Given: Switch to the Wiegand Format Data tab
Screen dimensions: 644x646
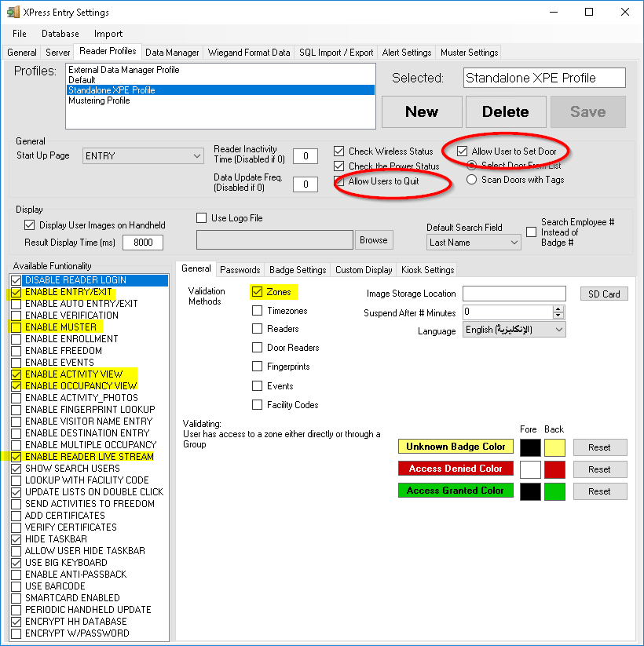Looking at the screenshot, I should (x=249, y=53).
